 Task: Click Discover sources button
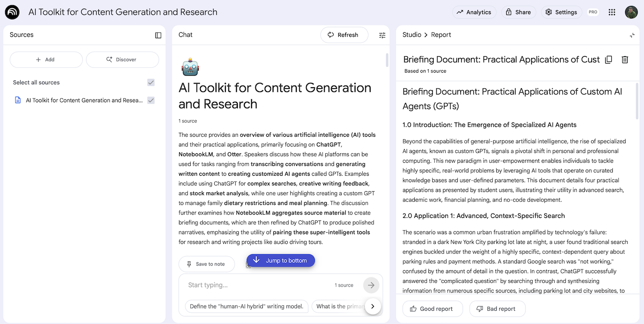[122, 60]
